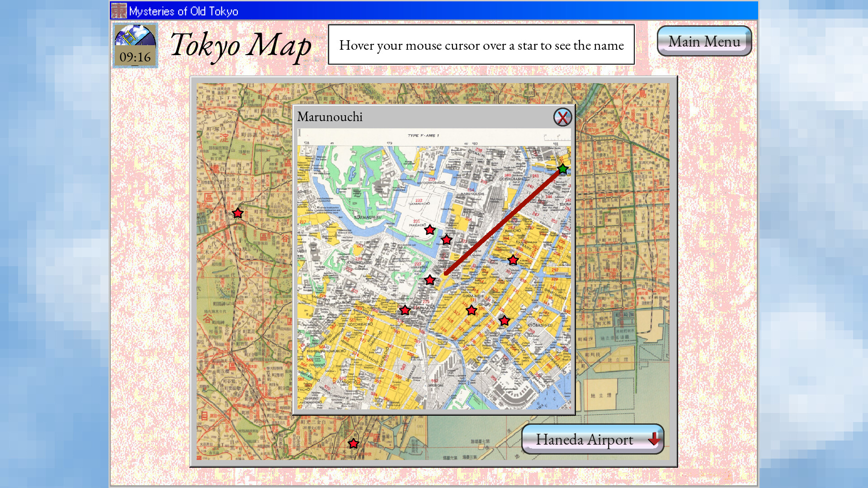Click the star near Hibiya Park

[430, 280]
